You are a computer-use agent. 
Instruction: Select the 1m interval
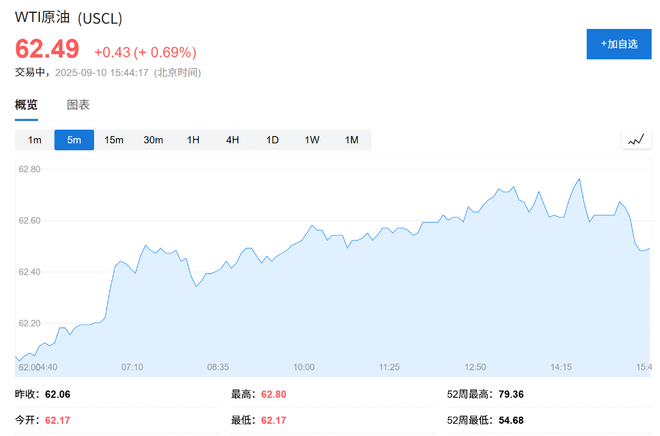click(x=35, y=140)
